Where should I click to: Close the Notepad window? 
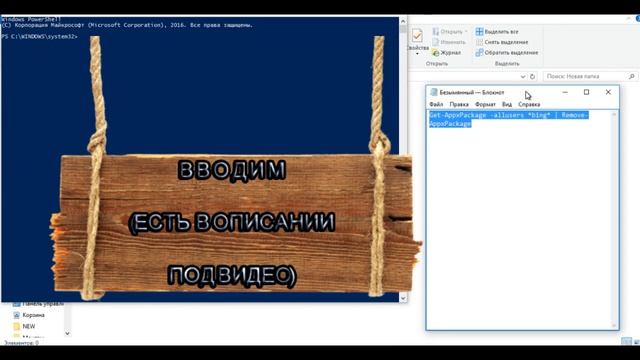point(608,92)
